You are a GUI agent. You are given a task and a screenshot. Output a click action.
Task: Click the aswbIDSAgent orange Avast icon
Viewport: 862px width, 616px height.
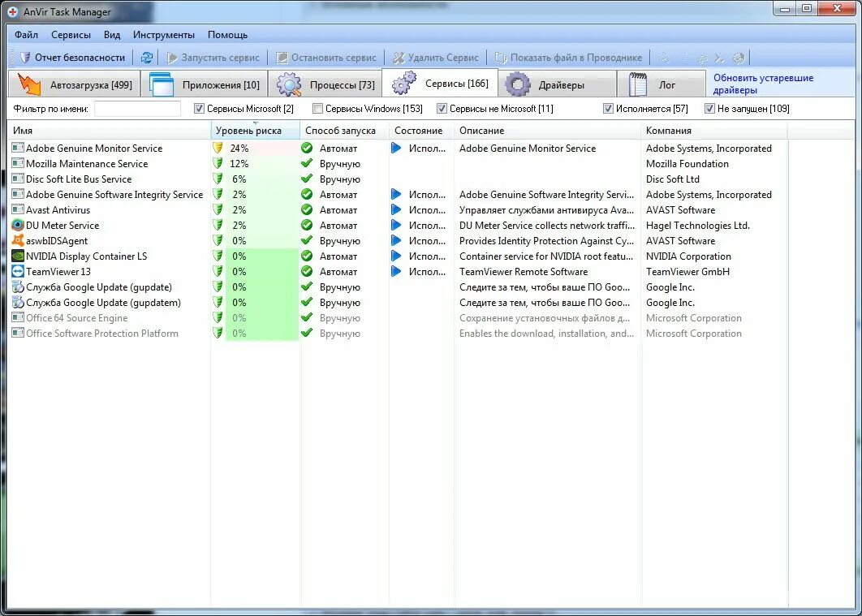point(18,241)
